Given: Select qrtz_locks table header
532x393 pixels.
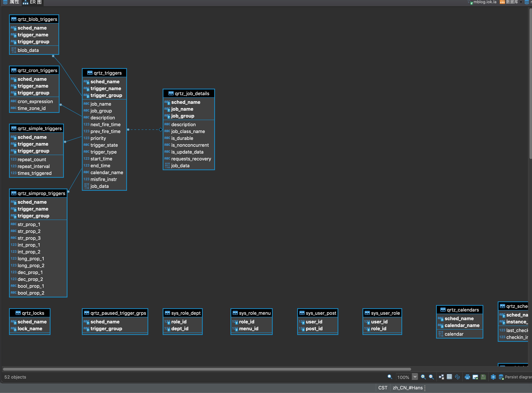Looking at the screenshot, I should (x=30, y=313).
